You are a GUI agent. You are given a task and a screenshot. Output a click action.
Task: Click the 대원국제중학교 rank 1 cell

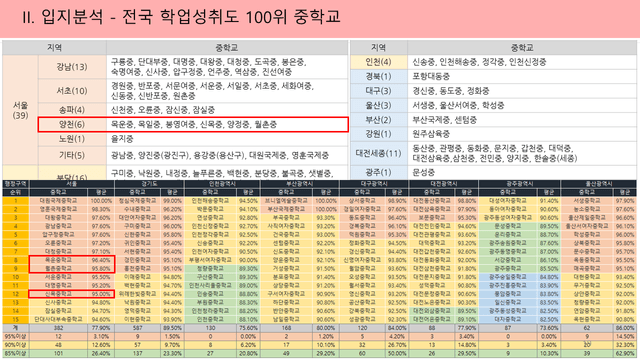pos(58,201)
